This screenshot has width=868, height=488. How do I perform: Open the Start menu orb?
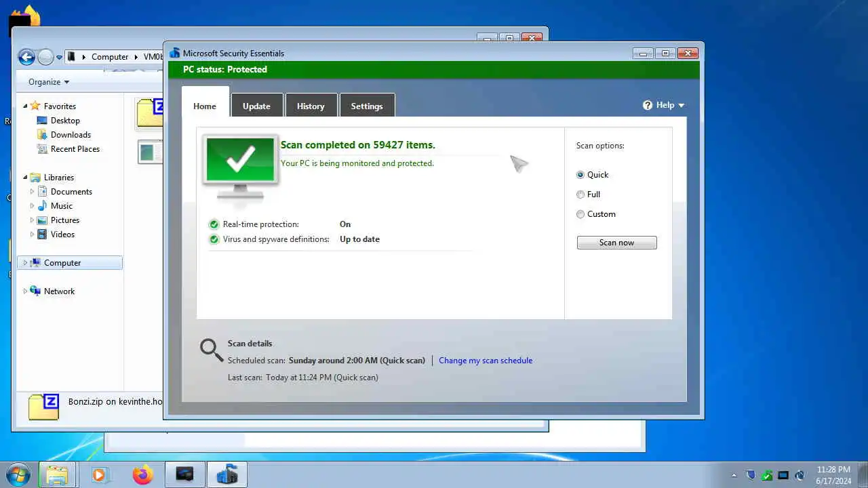pyautogui.click(x=18, y=474)
